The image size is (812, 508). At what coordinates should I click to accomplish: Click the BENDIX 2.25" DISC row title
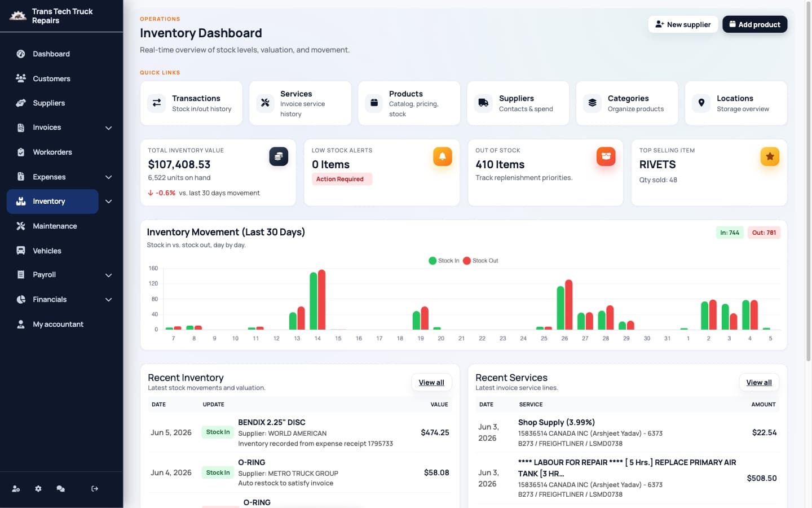pyautogui.click(x=272, y=422)
